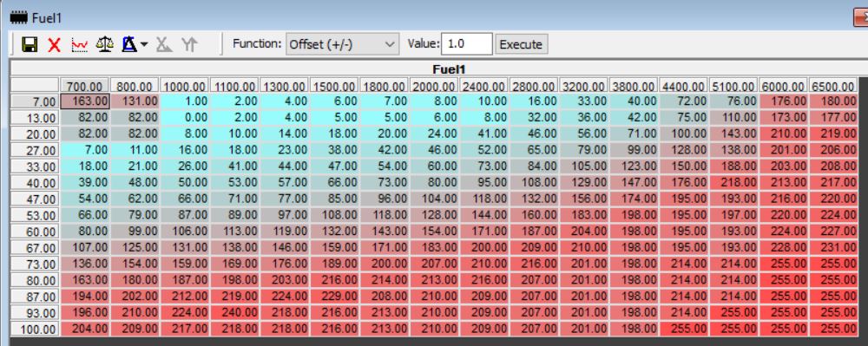Click cell 163.00 in row 80.00

click(85, 280)
